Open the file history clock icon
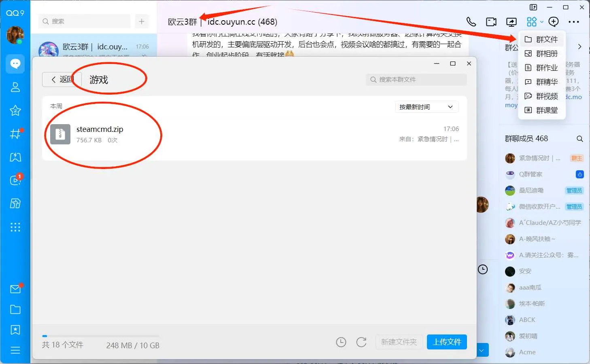 [341, 342]
